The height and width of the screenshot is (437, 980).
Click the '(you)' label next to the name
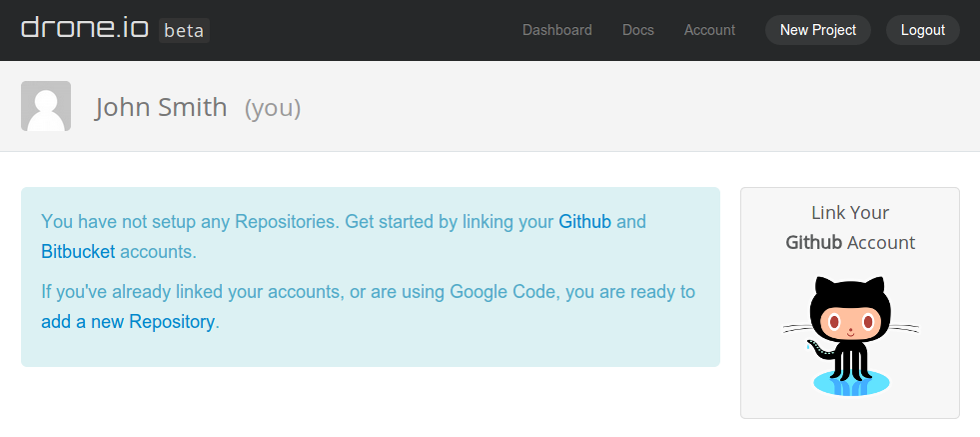[x=273, y=108]
